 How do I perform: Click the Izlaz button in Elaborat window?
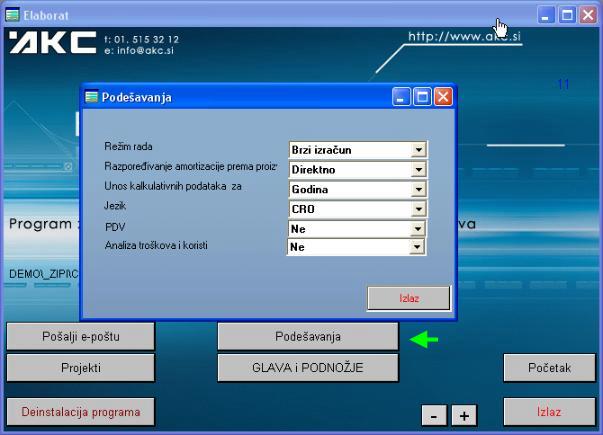click(x=549, y=412)
